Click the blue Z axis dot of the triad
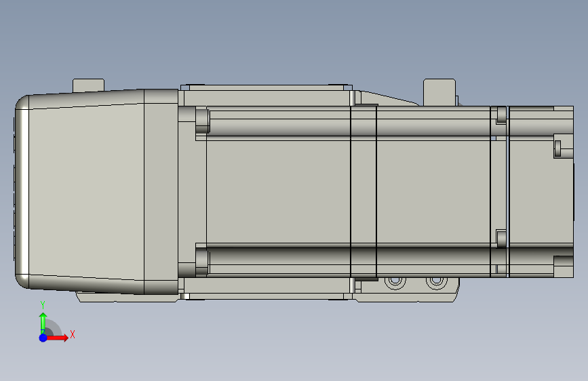Screen dimensions: 588x381 pos(43,338)
